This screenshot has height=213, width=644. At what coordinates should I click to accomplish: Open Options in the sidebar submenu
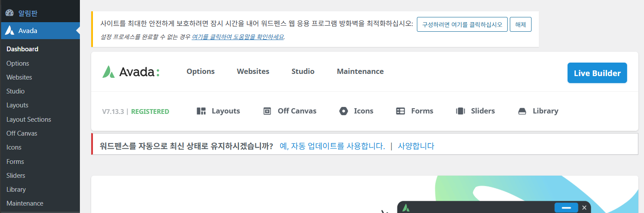tap(18, 63)
